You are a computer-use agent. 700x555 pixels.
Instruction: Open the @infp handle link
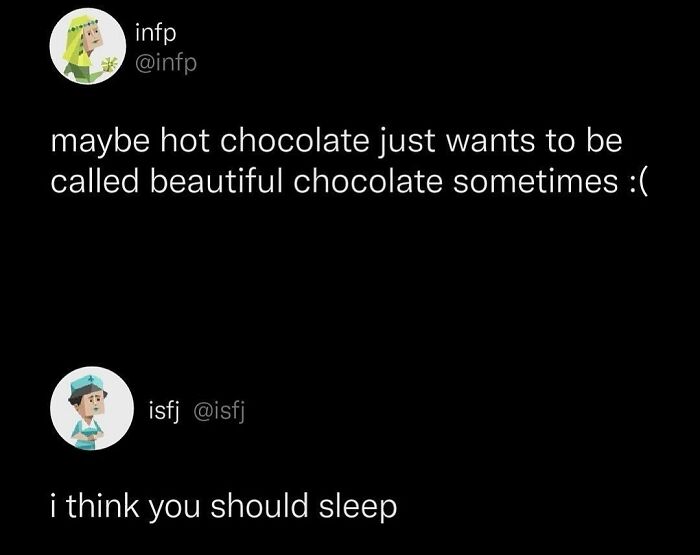point(165,63)
